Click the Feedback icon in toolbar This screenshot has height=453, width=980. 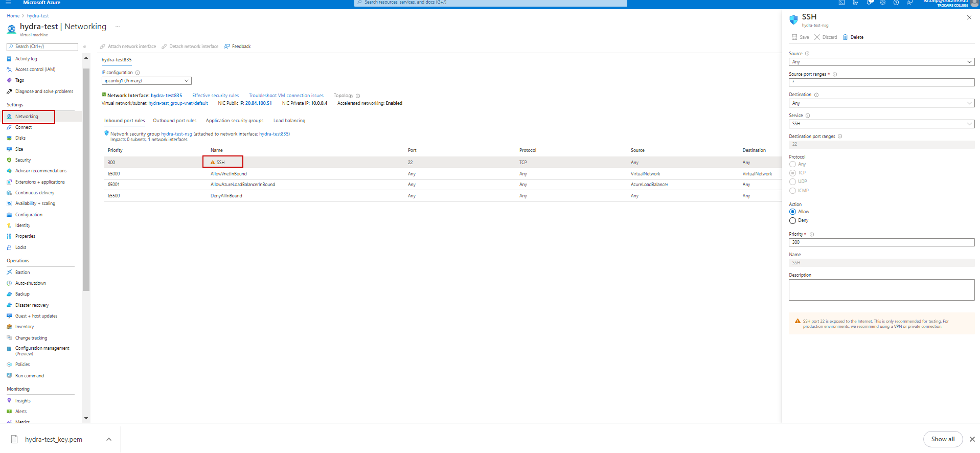227,47
